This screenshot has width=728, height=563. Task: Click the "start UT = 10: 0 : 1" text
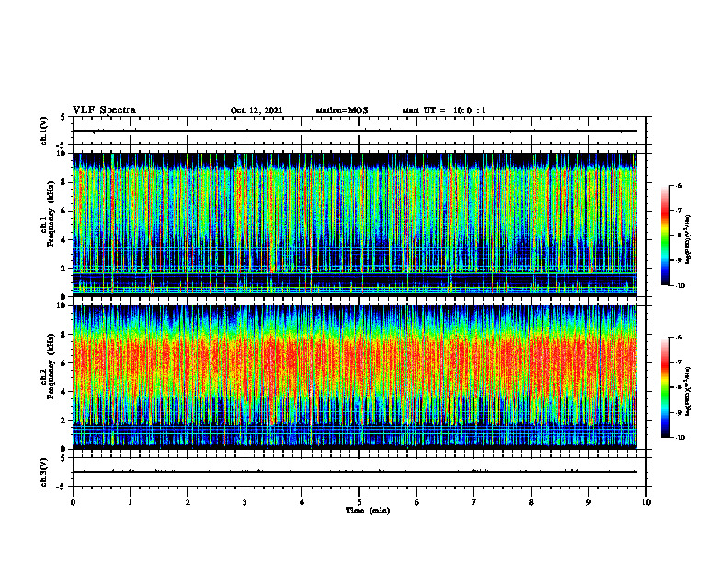click(x=444, y=110)
